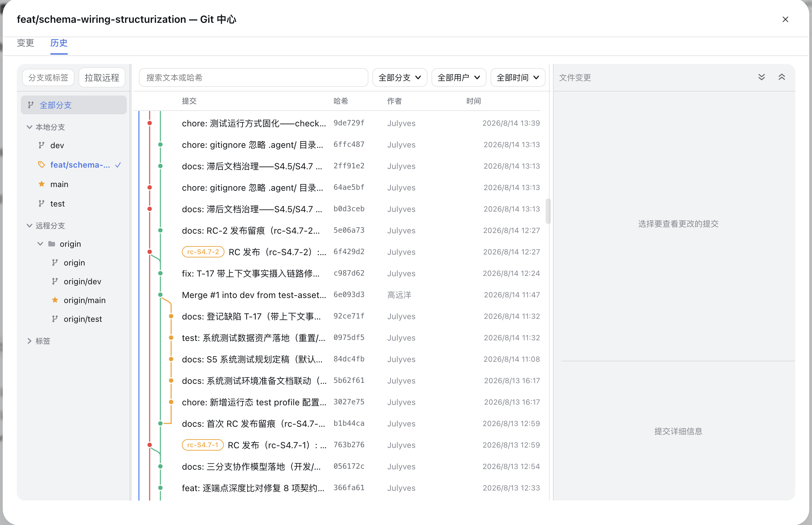
Task: Focus the 搜索文本或哈希 search field
Action: tap(253, 78)
